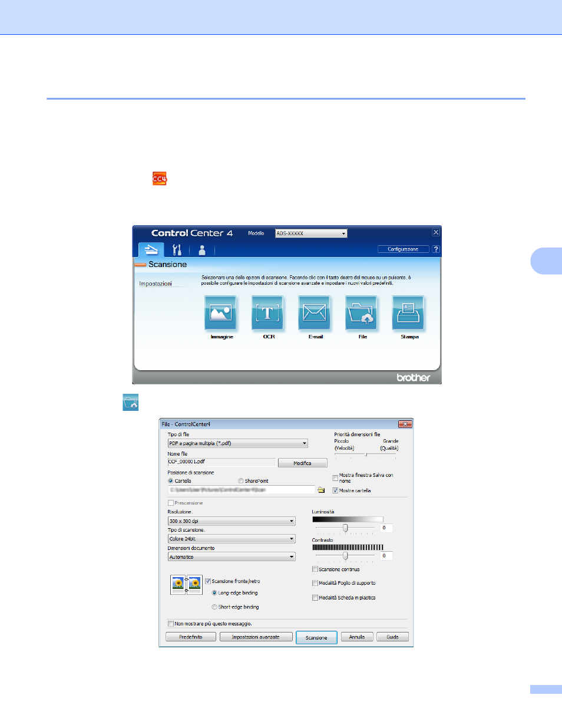This screenshot has width=562, height=728.
Task: Toggle Mostra finestra Salva con nome checkbox
Action: click(335, 478)
